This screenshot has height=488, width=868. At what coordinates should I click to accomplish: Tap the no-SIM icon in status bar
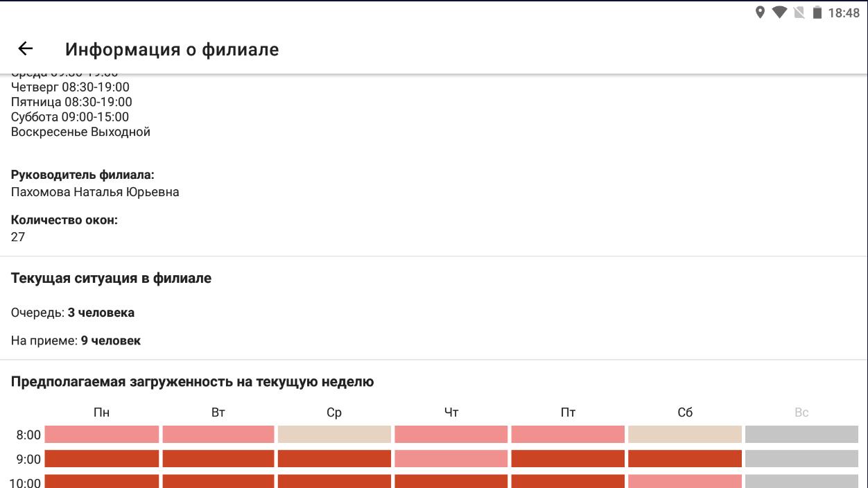click(x=799, y=12)
